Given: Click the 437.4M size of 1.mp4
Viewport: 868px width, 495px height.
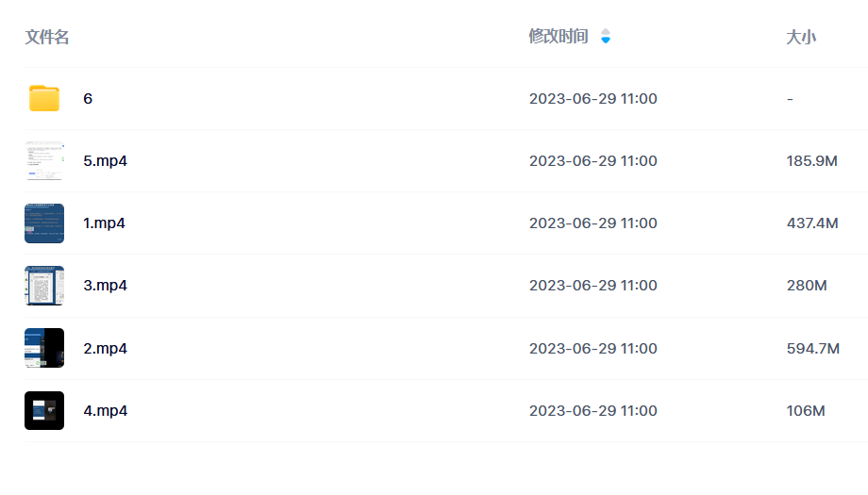Looking at the screenshot, I should pyautogui.click(x=812, y=223).
